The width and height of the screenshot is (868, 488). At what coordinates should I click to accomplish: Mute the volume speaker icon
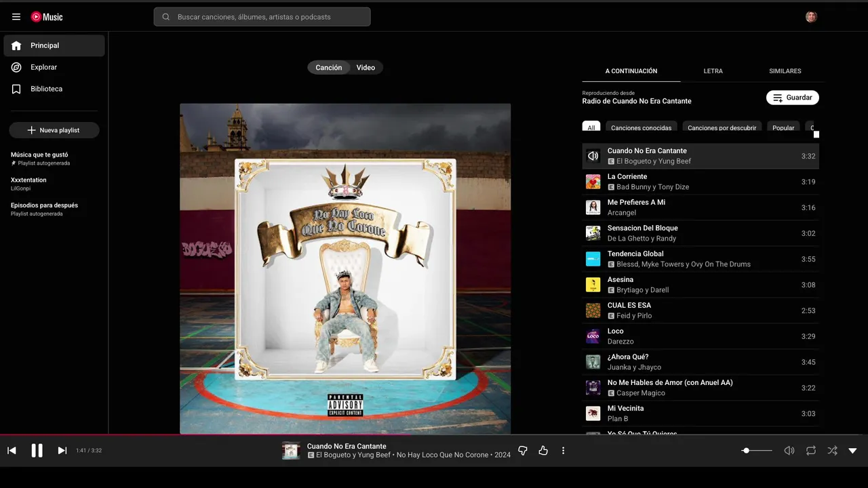pyautogui.click(x=789, y=451)
